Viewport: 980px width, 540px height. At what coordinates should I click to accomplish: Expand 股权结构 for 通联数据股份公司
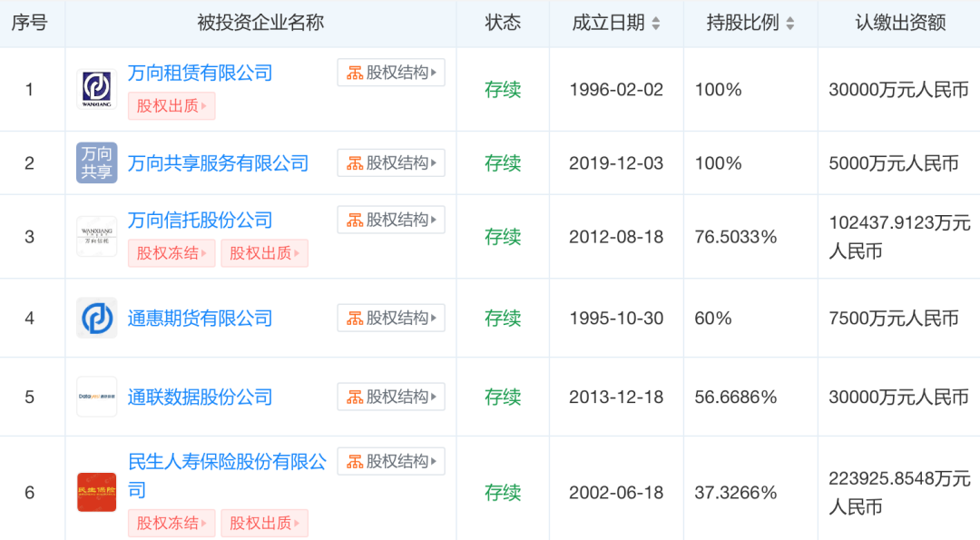(x=391, y=397)
